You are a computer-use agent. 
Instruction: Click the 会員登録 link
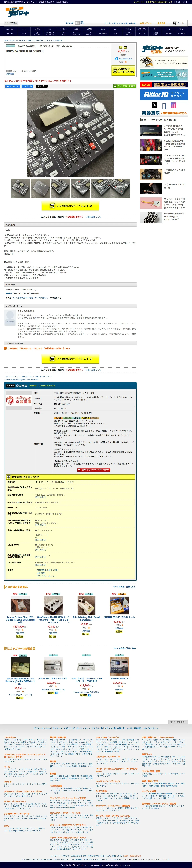(161, 23)
